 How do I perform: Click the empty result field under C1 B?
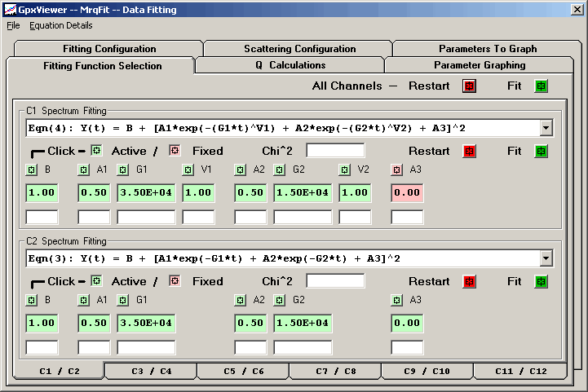click(42, 217)
